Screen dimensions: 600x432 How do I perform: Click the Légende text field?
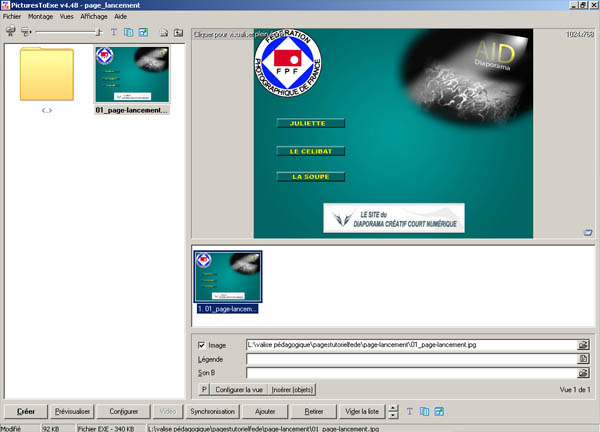(411, 359)
